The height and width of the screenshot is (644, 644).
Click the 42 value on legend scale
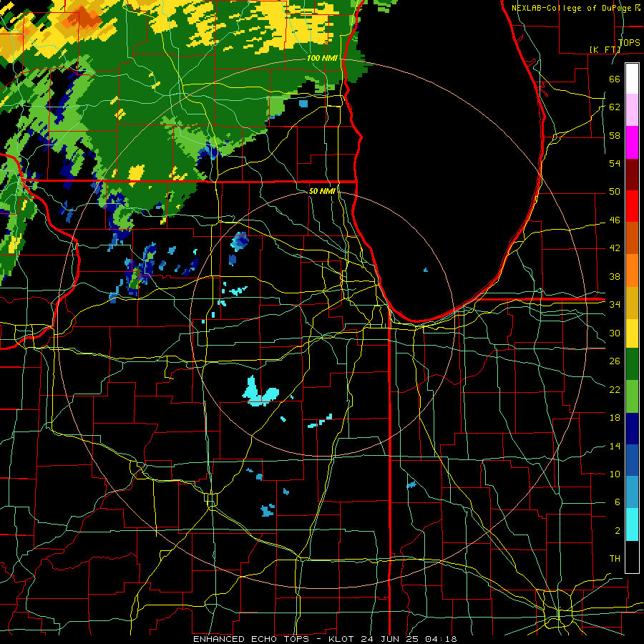[x=615, y=248]
